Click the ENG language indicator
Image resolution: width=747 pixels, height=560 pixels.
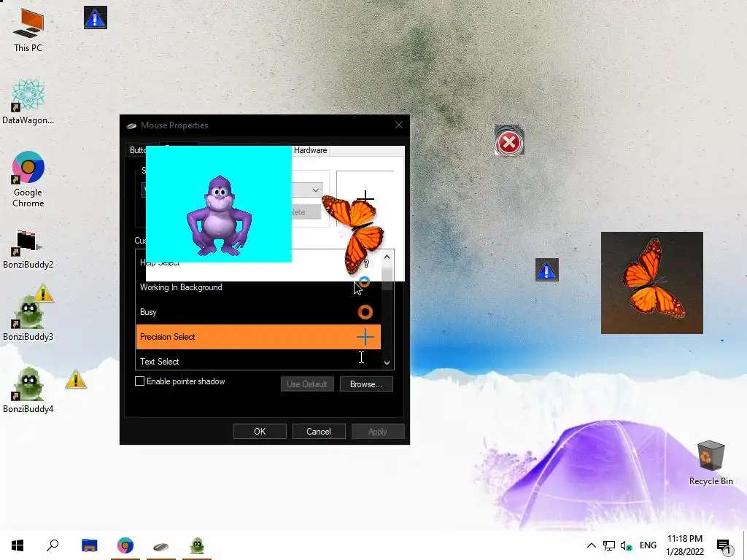coord(648,545)
